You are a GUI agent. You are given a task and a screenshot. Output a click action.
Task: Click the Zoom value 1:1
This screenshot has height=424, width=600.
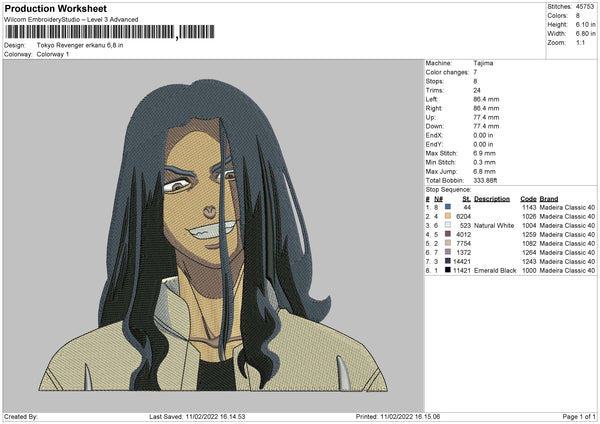point(580,42)
